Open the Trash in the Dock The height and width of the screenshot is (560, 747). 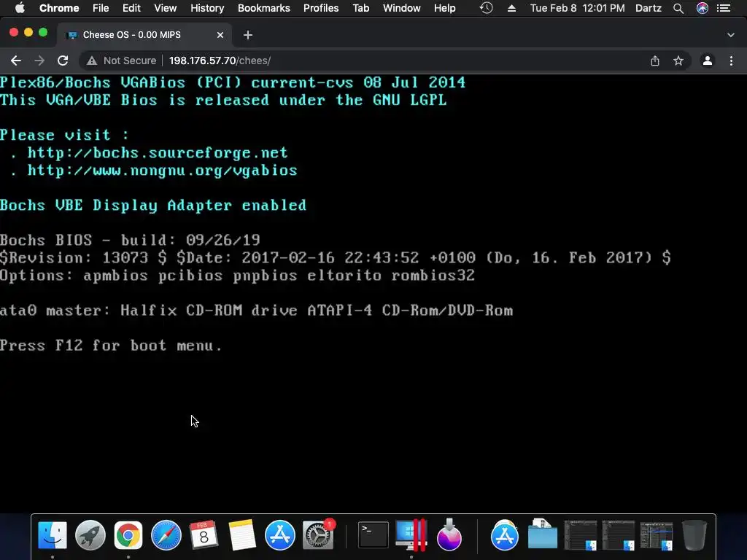pyautogui.click(x=694, y=535)
